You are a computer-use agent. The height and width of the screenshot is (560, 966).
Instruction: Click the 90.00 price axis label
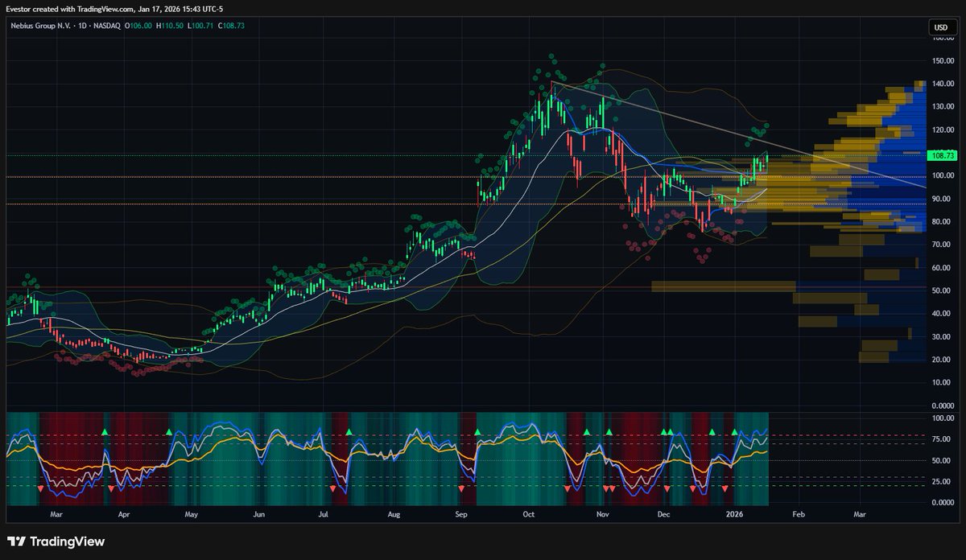(943, 199)
